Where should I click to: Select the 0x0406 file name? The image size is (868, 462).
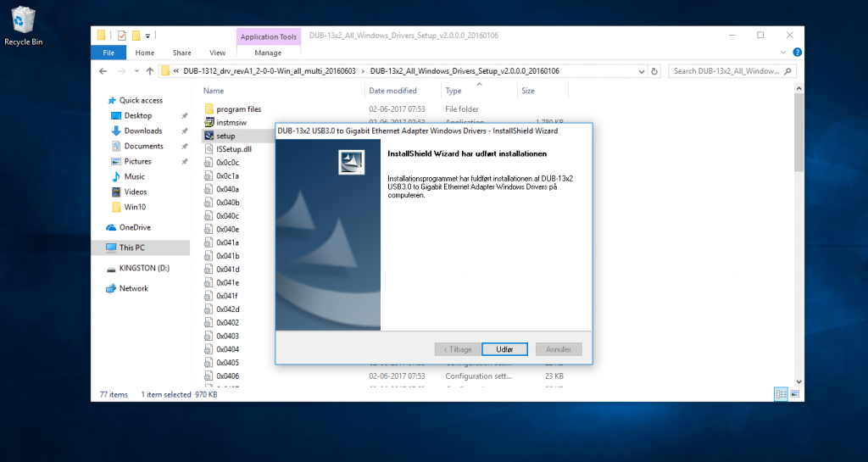pos(228,376)
